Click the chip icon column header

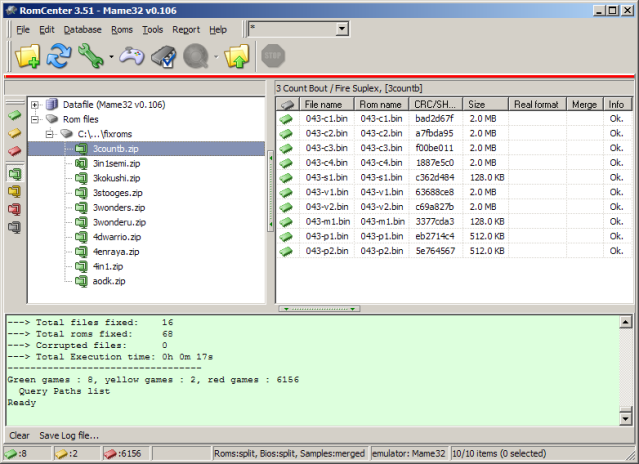point(288,104)
